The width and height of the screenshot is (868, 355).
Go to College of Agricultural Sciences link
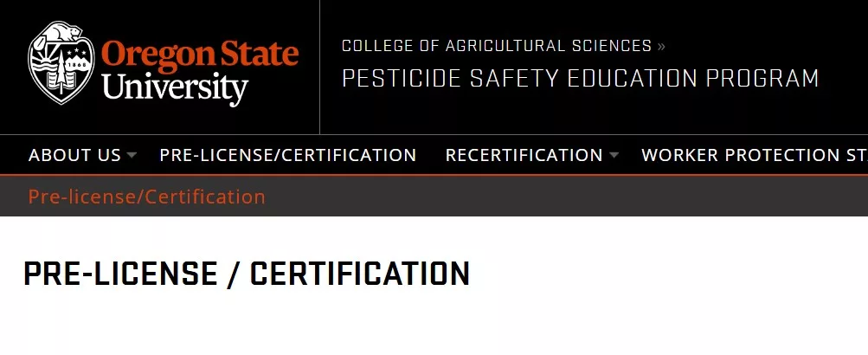point(497,46)
